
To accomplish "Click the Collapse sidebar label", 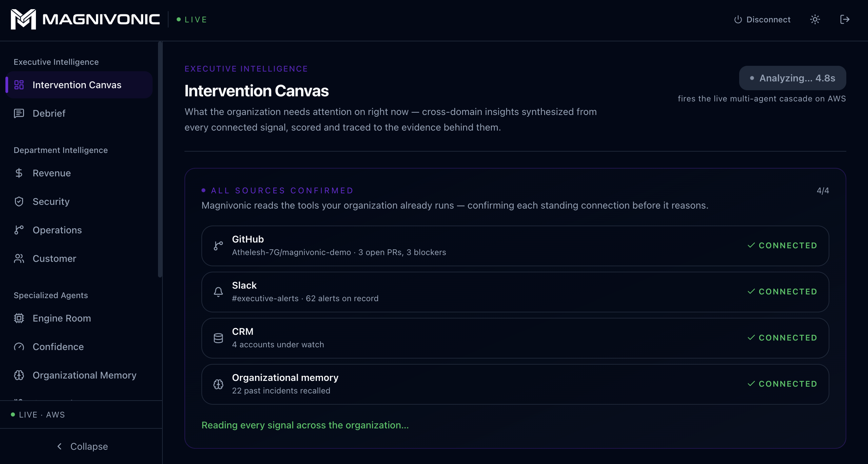I will 89,446.
